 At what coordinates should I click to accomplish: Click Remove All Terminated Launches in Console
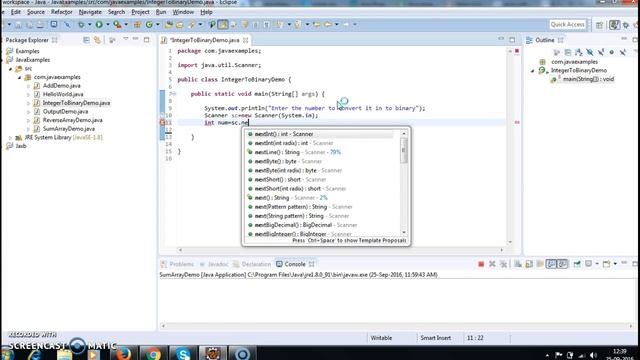click(x=503, y=264)
